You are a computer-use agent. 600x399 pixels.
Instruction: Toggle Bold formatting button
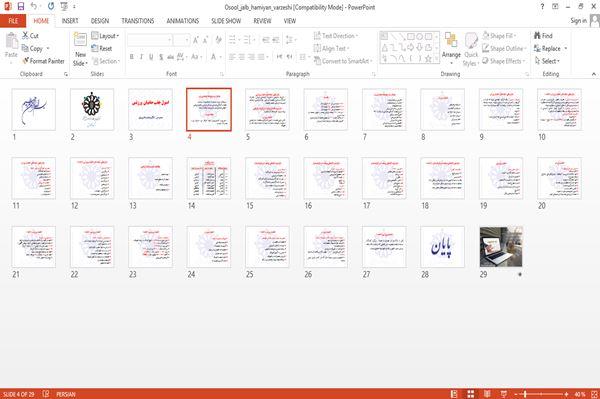coord(132,57)
